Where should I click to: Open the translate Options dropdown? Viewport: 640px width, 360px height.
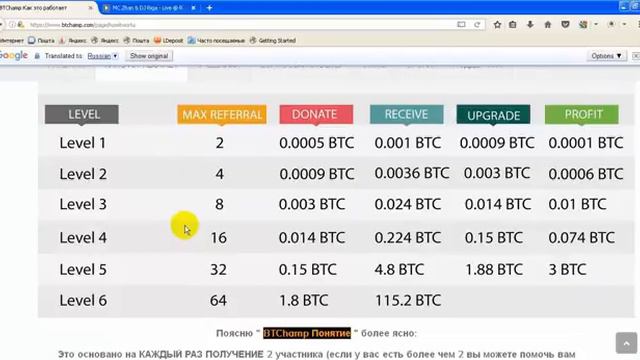[607, 56]
